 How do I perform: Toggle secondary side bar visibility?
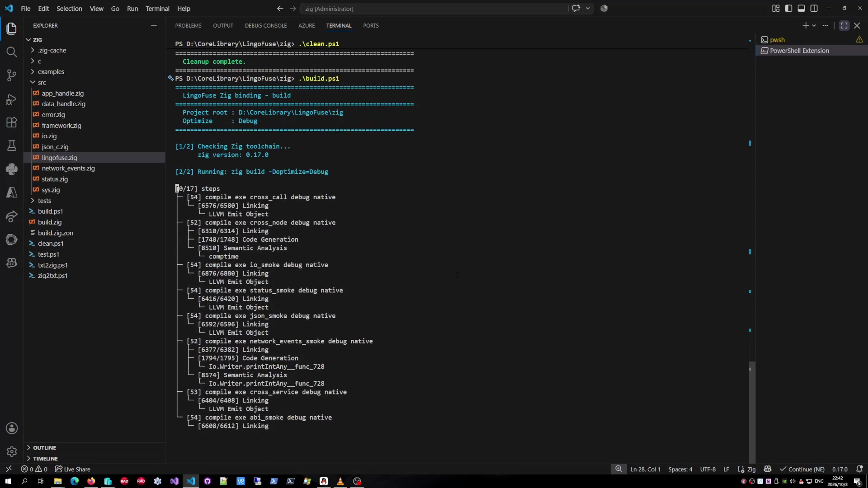pyautogui.click(x=814, y=8)
